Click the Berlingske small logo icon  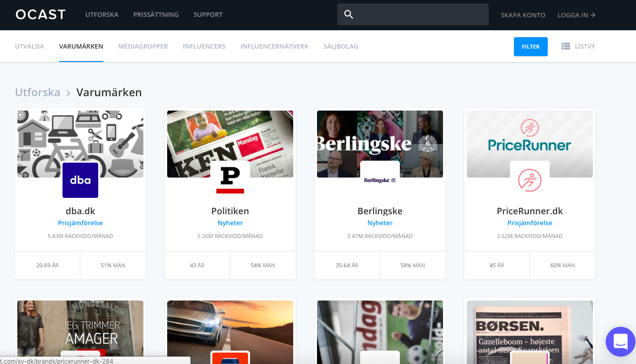(380, 180)
